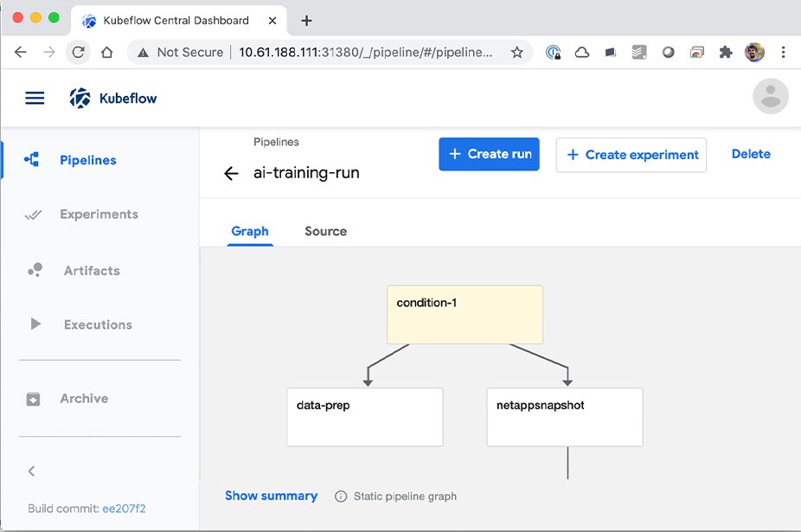Click the Artifacts sidebar icon
Viewport: 801px width, 532px height.
35,271
